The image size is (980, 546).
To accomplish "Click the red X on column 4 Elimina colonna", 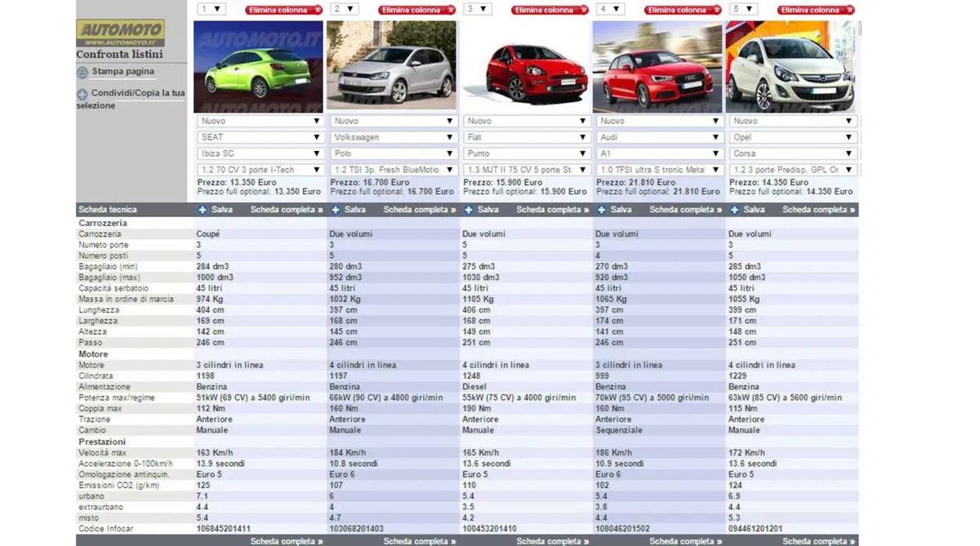I will coord(716,10).
